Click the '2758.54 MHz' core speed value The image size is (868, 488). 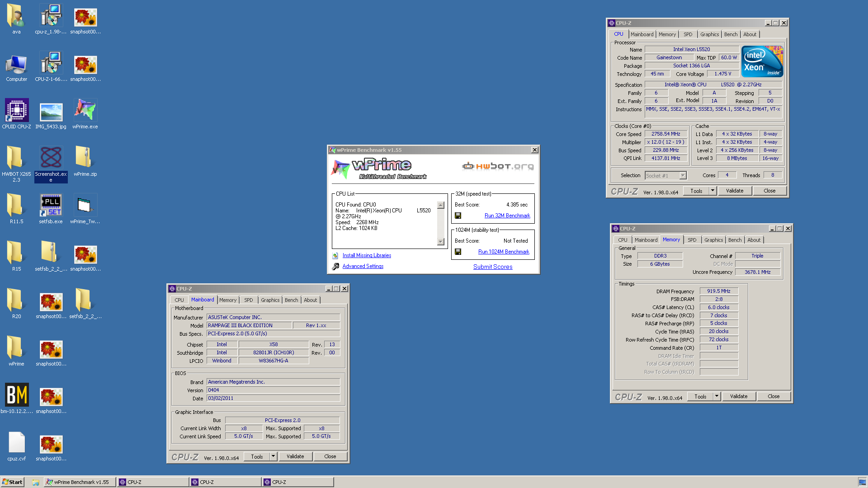(x=665, y=134)
